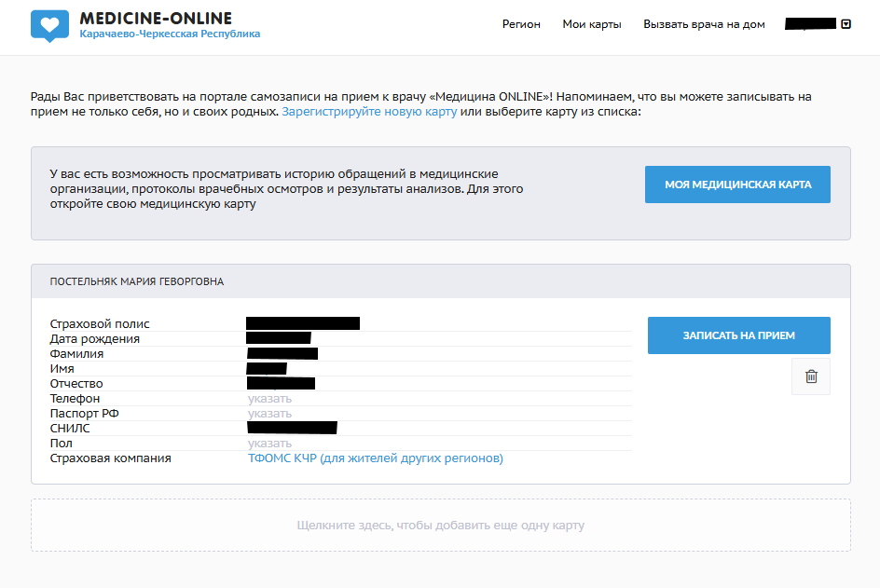Screen dimensions: 880x588
Task: Click Карачаево-Черкесская Республика subtitle
Action: pyautogui.click(x=170, y=34)
